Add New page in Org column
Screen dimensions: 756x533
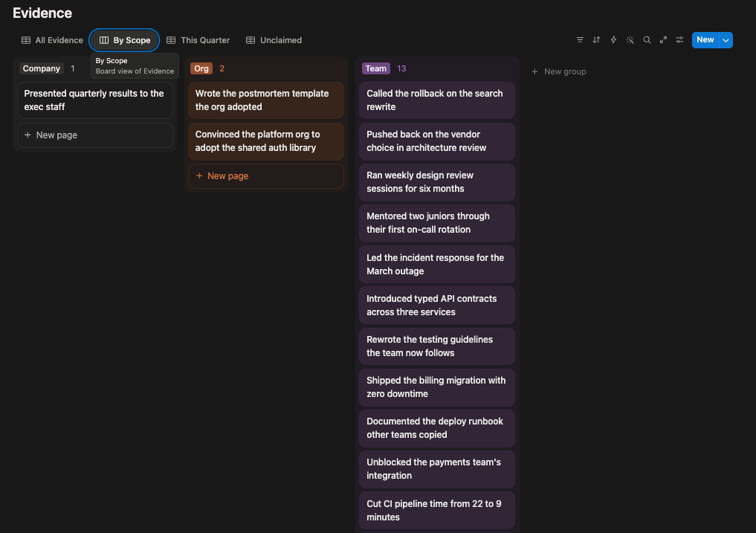tap(266, 176)
